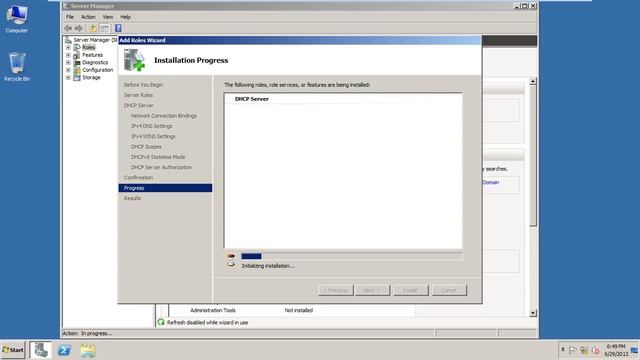The width and height of the screenshot is (640, 360).
Task: Click the Features node icon in tree
Action: coord(77,55)
